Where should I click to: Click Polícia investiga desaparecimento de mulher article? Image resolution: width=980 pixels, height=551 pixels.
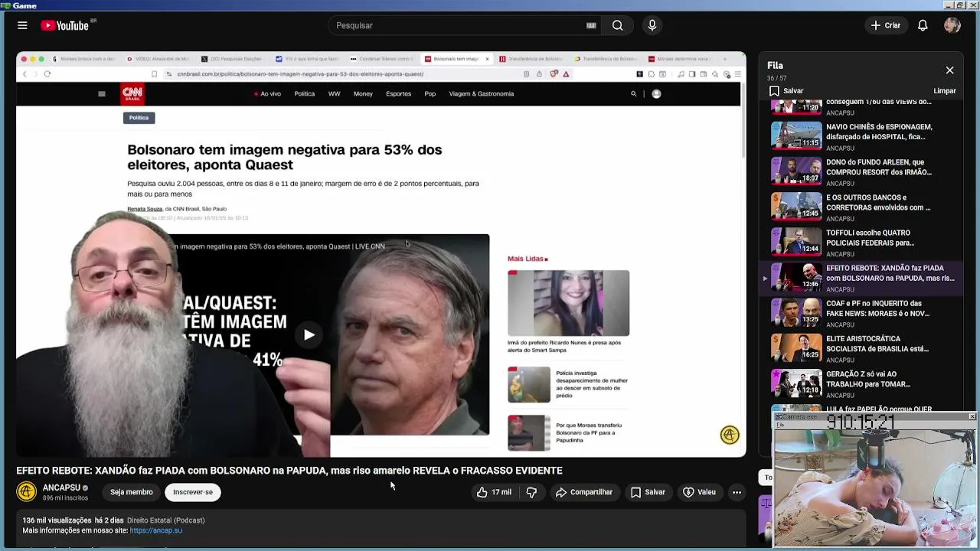click(x=568, y=384)
